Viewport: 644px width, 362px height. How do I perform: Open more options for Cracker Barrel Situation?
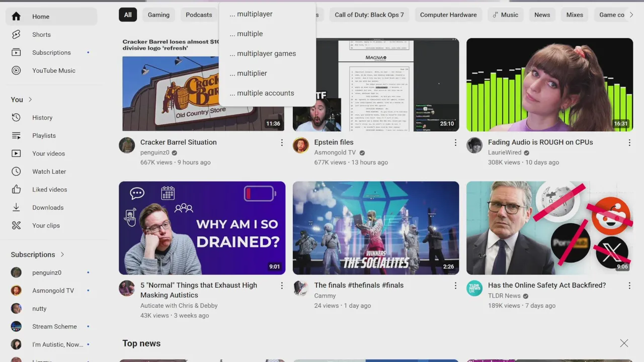[282, 143]
